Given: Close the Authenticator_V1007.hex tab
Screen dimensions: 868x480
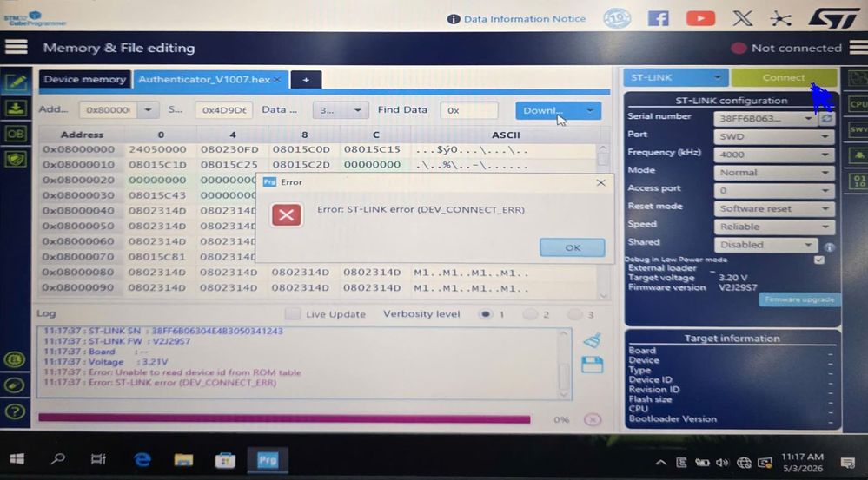Looking at the screenshot, I should [x=278, y=80].
